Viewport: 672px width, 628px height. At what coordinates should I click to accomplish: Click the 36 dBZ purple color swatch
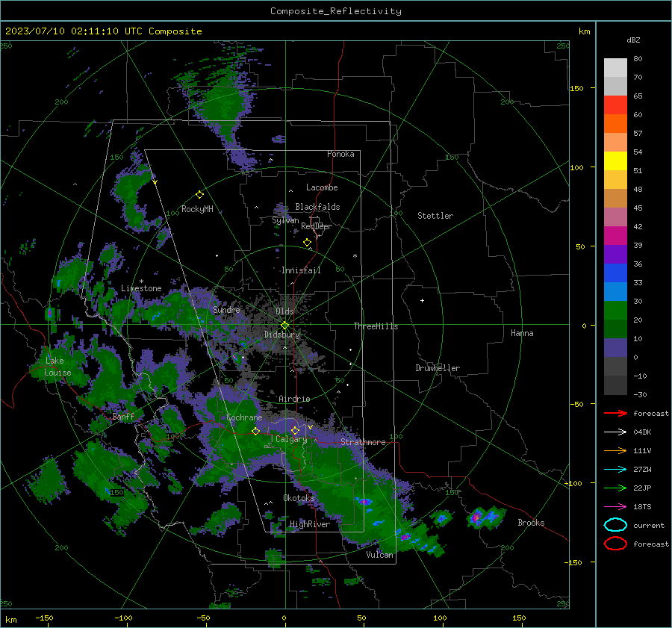(x=615, y=255)
